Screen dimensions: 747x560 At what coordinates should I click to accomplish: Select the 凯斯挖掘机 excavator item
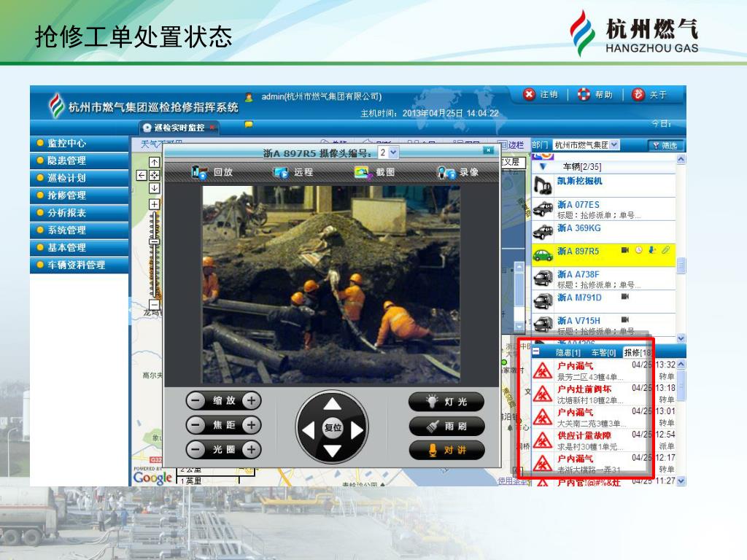pos(603,185)
